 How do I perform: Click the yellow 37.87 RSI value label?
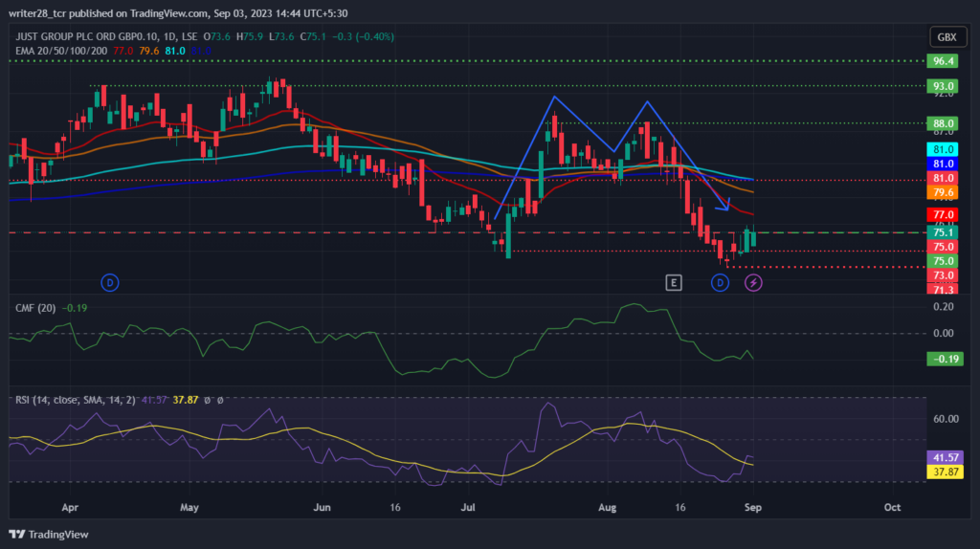pos(945,472)
